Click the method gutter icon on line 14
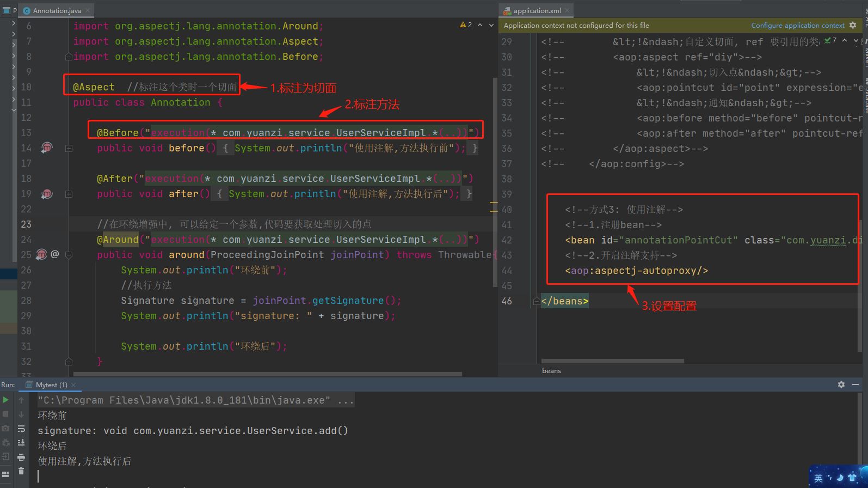Viewport: 868px width, 488px height. [x=47, y=148]
